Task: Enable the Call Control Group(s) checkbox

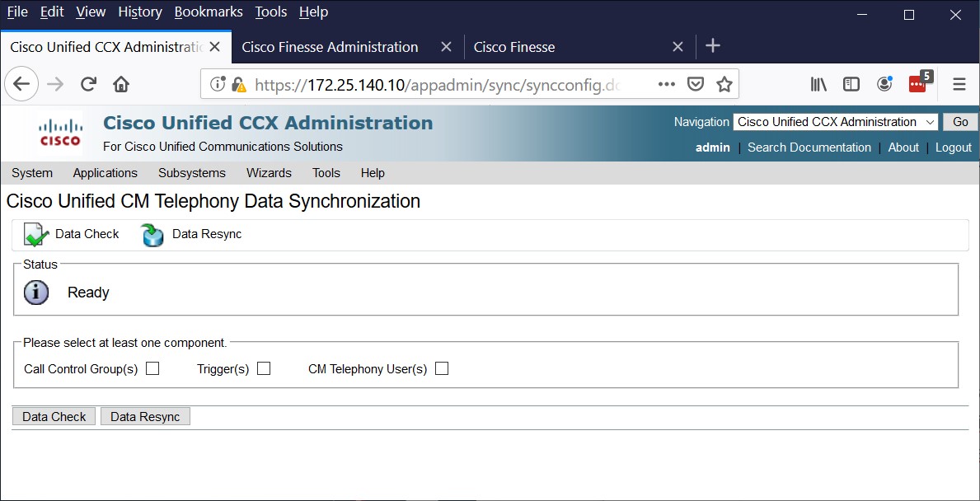Action: 152,368
